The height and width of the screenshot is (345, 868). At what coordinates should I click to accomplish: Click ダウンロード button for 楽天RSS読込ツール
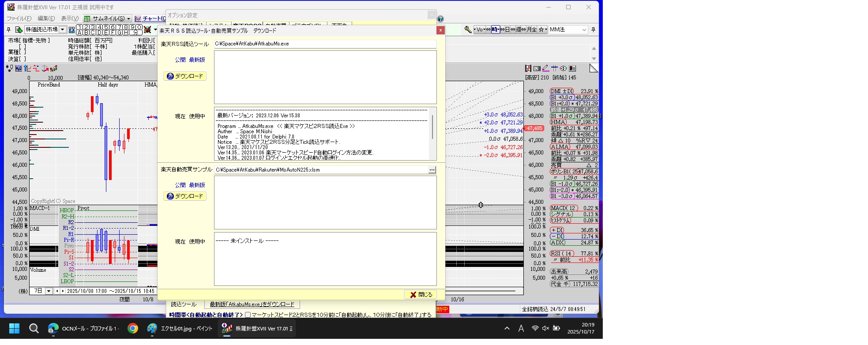[185, 76]
